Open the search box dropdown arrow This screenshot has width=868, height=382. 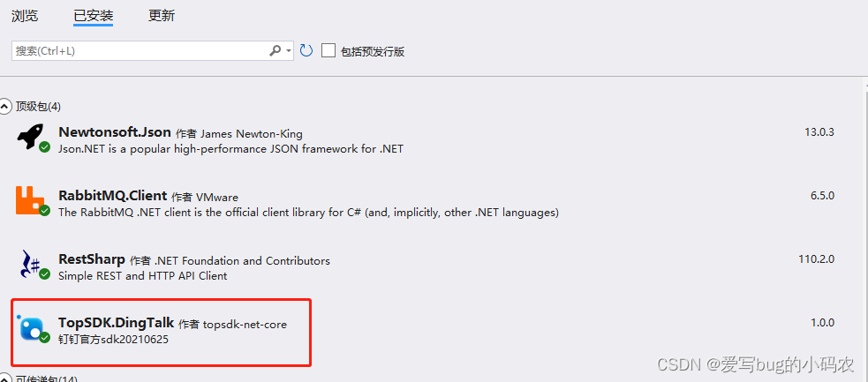pos(289,51)
